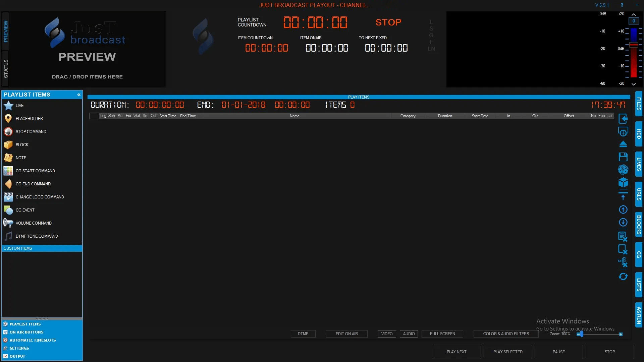Open the AUTOMATIC TIMESLOTS section
Image resolution: width=644 pixels, height=362 pixels.
pyautogui.click(x=33, y=340)
